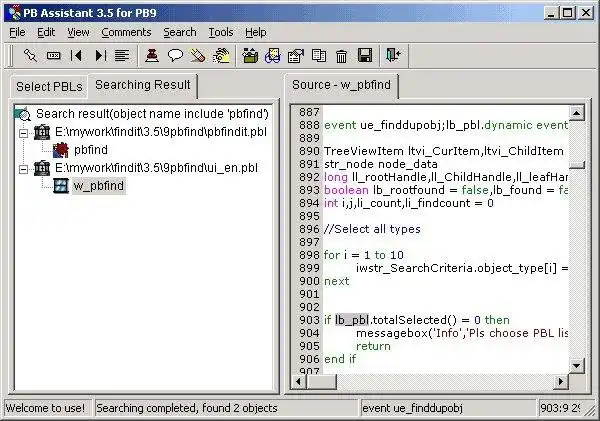Click the window icon beside w_pbfind

[x=60, y=186]
